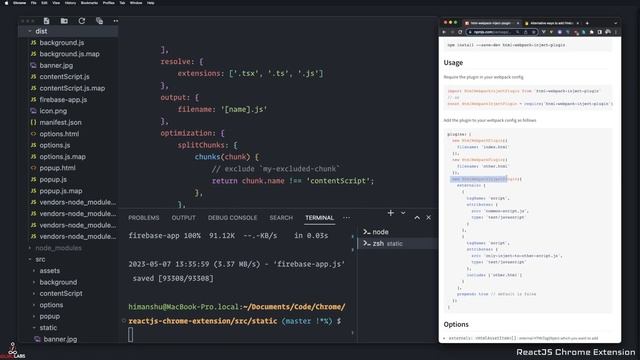Select the node terminal session
Screen dimensions: 640x360
click(x=397, y=232)
